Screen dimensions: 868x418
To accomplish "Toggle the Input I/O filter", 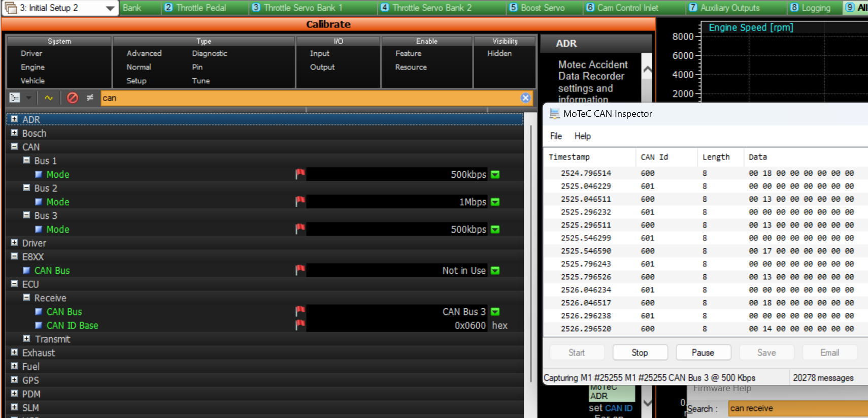I will point(320,53).
